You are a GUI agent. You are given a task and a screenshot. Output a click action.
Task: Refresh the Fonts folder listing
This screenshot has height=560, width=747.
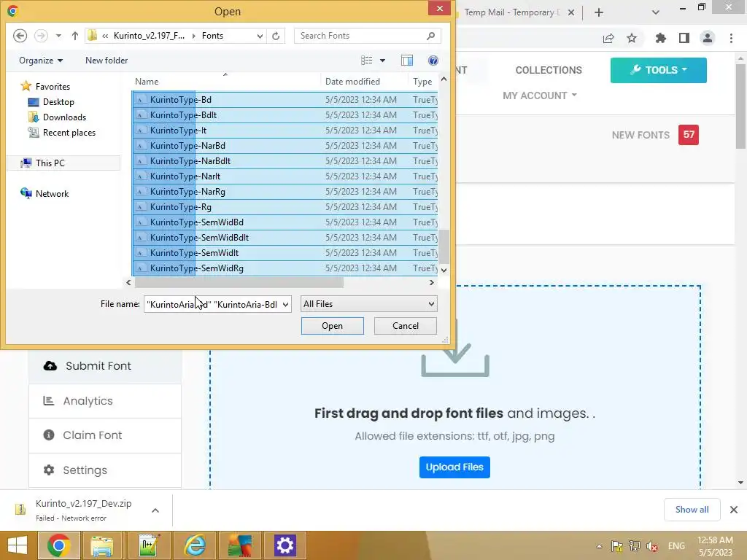[276, 36]
